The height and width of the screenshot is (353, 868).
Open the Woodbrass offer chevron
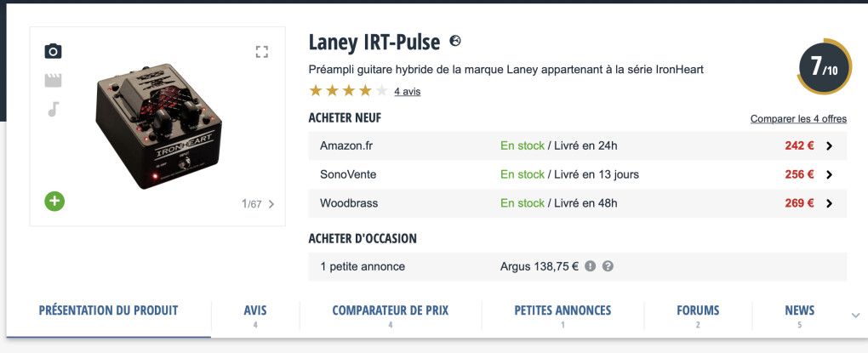(x=829, y=203)
